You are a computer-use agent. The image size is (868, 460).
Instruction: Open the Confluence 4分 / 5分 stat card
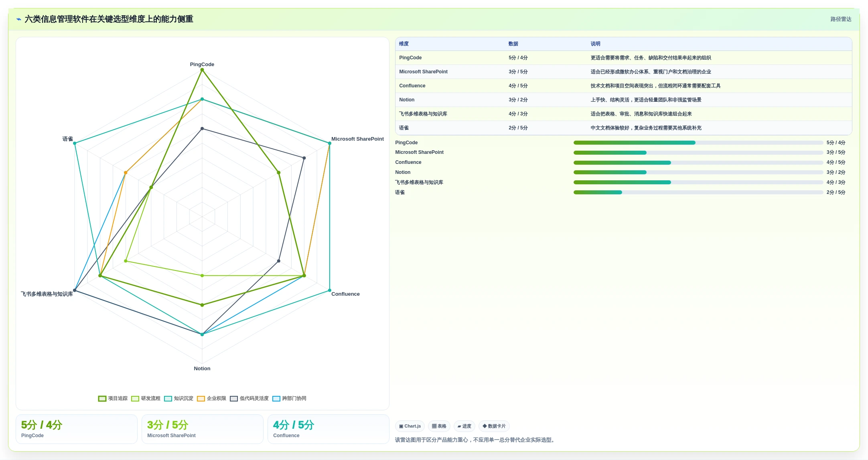(x=329, y=430)
